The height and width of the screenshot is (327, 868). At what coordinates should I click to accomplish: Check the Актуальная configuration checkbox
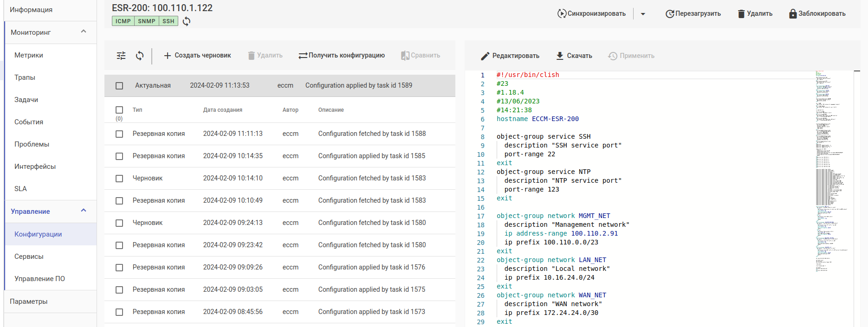coord(119,86)
